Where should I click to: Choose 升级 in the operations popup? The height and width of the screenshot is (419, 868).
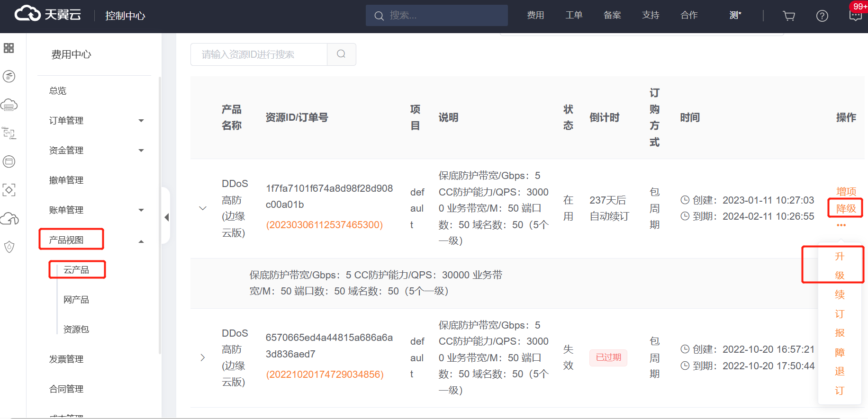pyautogui.click(x=840, y=266)
